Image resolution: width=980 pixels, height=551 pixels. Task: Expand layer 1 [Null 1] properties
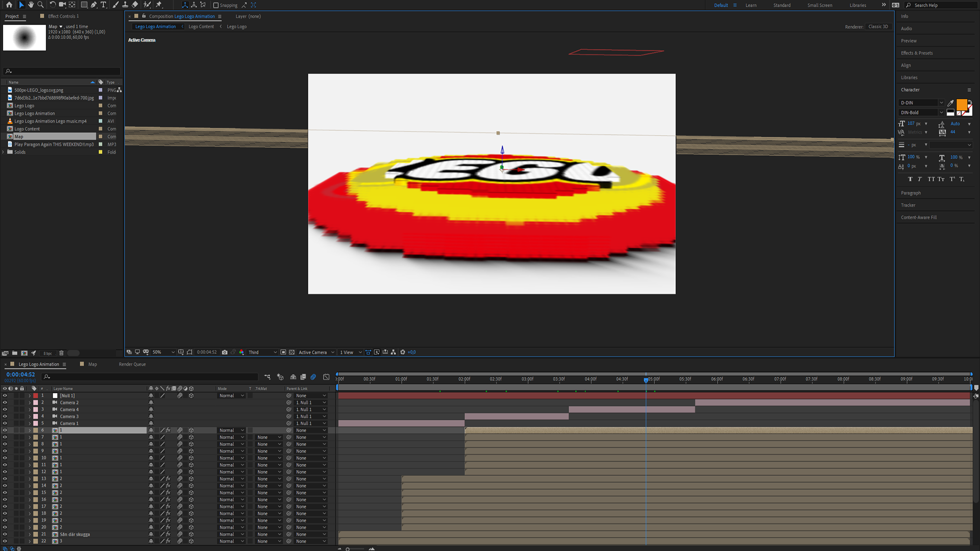30,395
